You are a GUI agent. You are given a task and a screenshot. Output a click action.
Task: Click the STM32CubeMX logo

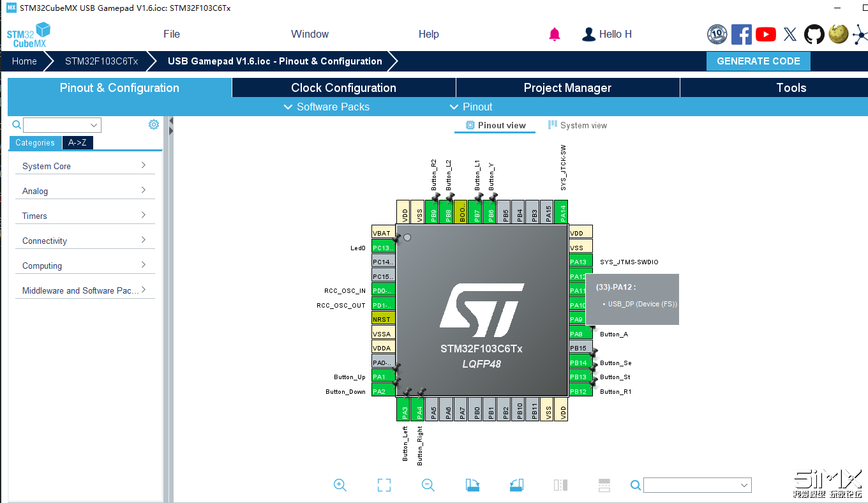point(29,34)
